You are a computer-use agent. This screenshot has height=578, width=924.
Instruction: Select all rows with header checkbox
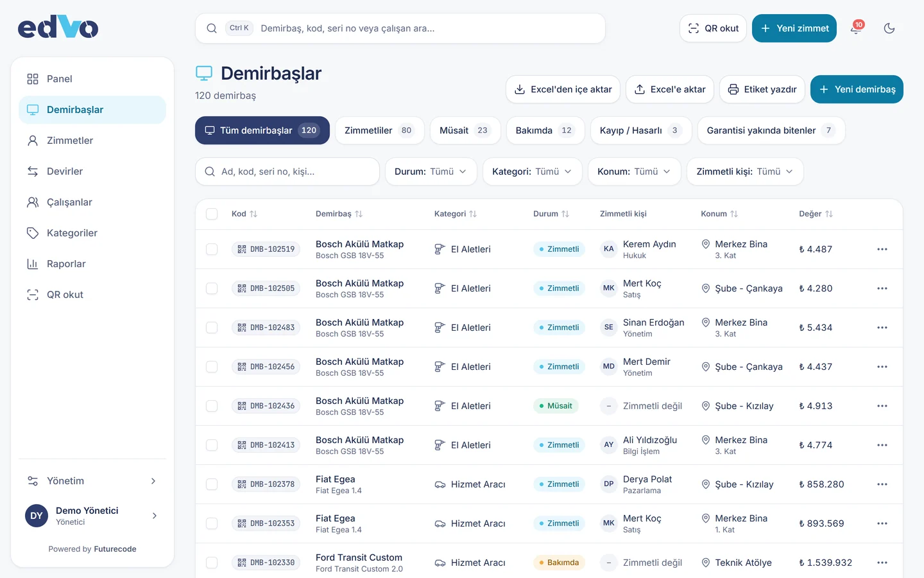pyautogui.click(x=212, y=214)
